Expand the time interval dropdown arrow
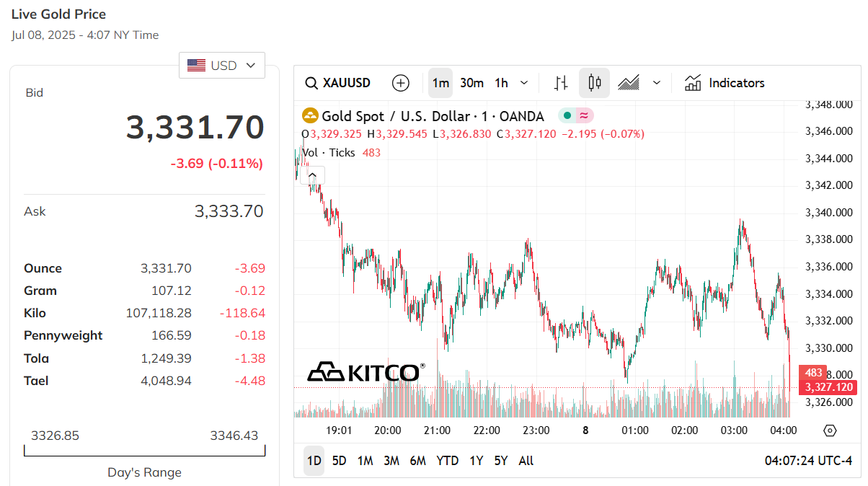This screenshot has height=486, width=868. click(524, 83)
